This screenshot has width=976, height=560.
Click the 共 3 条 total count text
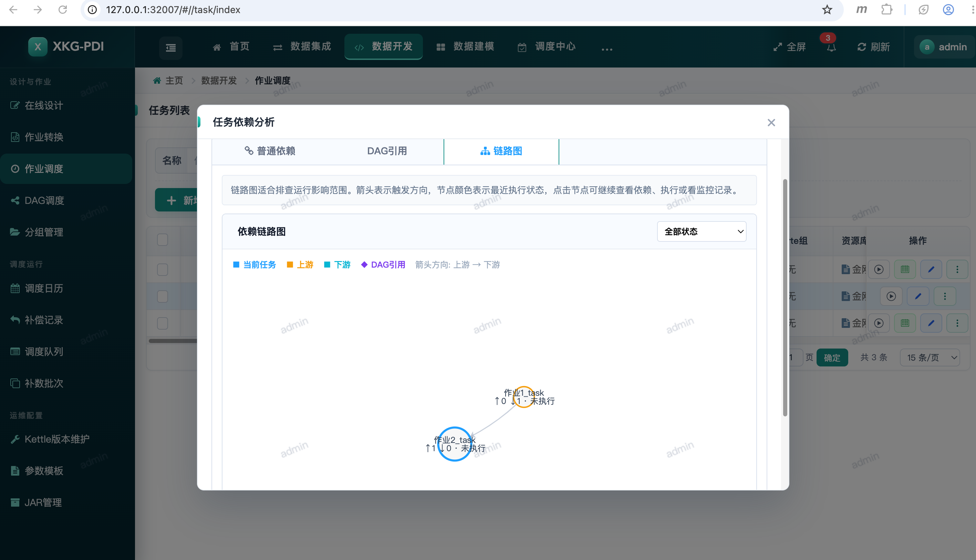(873, 358)
